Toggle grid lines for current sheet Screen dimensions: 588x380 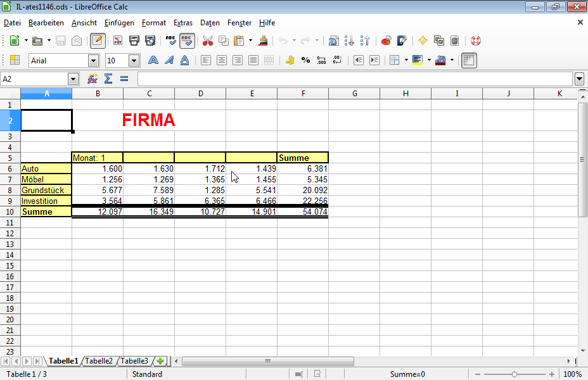[x=469, y=60]
